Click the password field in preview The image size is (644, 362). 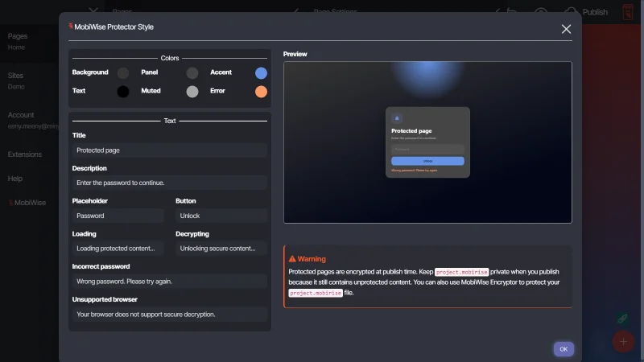[427, 150]
